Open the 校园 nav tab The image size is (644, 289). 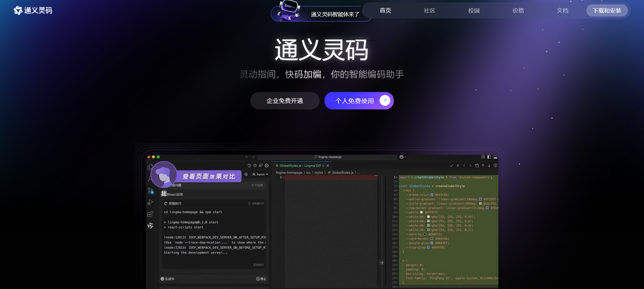474,10
